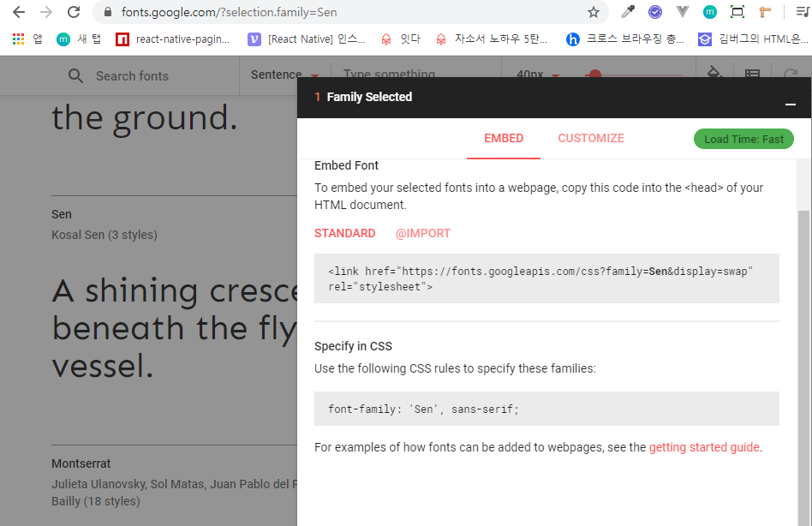812x526 pixels.
Task: Click the orange hammer extension icon
Action: click(765, 11)
